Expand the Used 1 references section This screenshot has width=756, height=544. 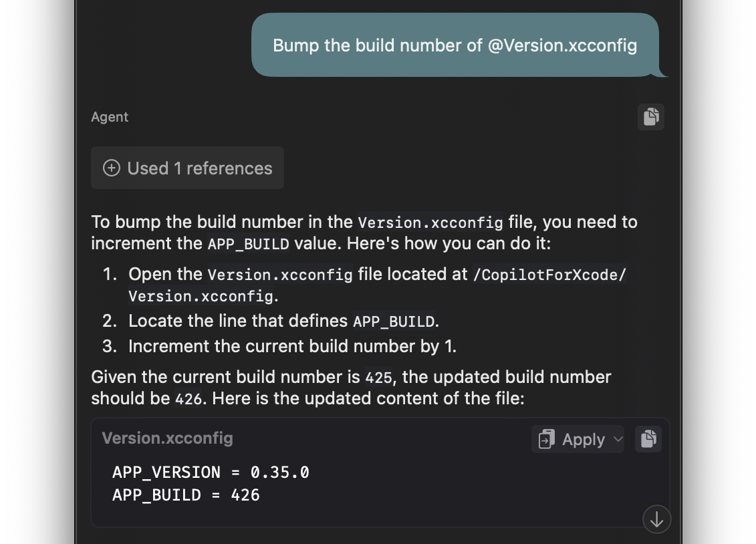188,168
